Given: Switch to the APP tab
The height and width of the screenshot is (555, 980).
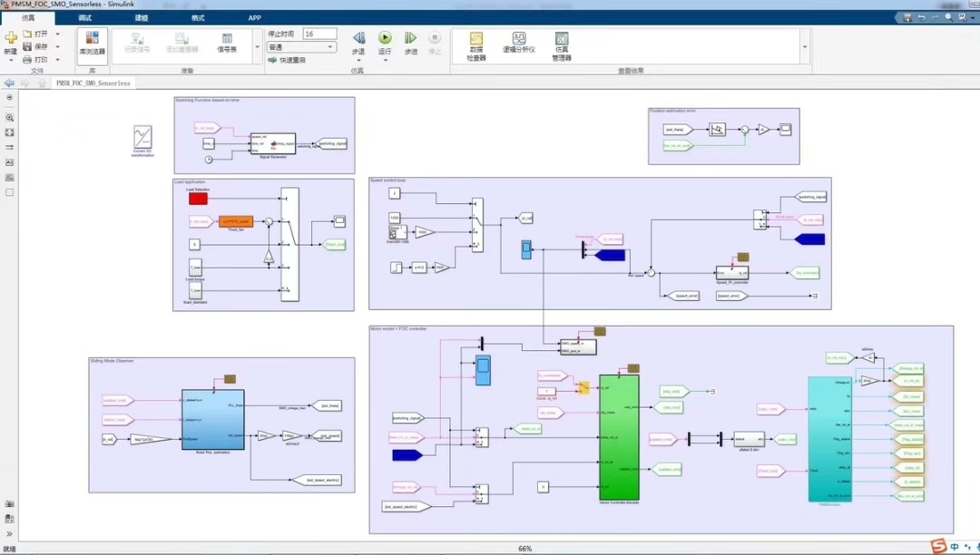Looking at the screenshot, I should (x=254, y=18).
